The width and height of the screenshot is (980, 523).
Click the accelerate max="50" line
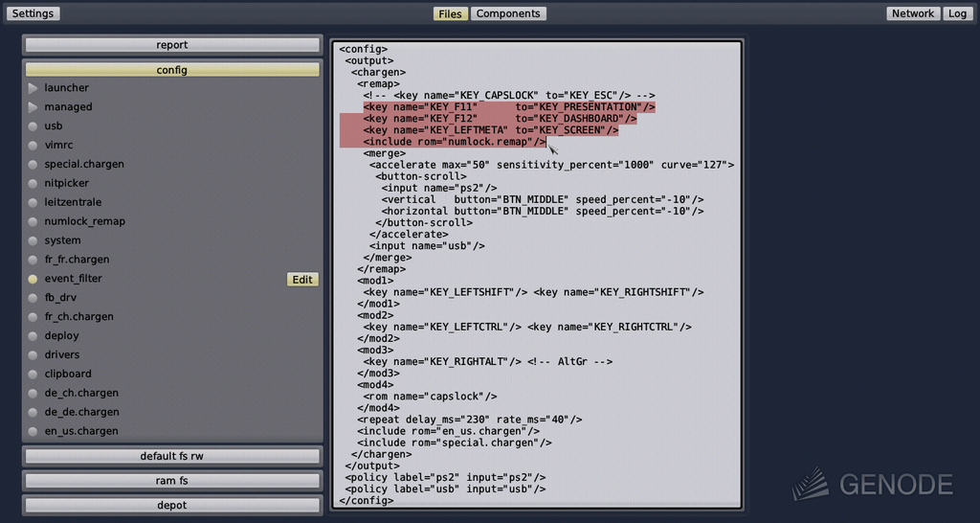pos(552,165)
